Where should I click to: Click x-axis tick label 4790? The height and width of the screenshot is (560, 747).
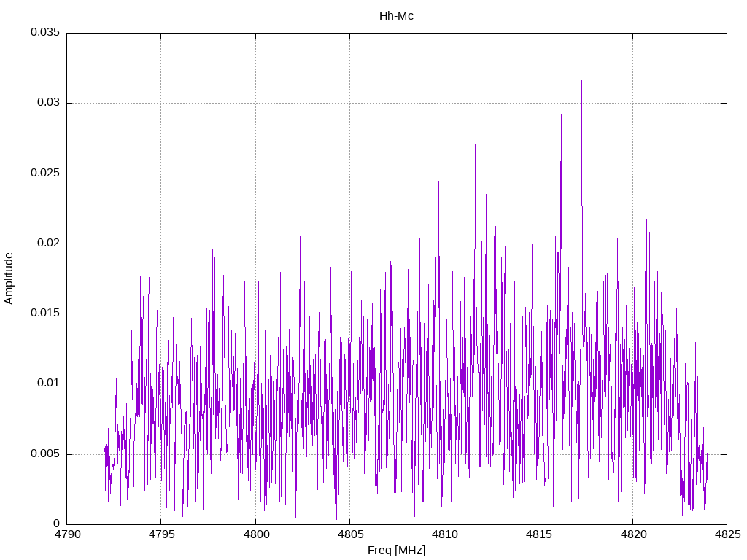67,534
